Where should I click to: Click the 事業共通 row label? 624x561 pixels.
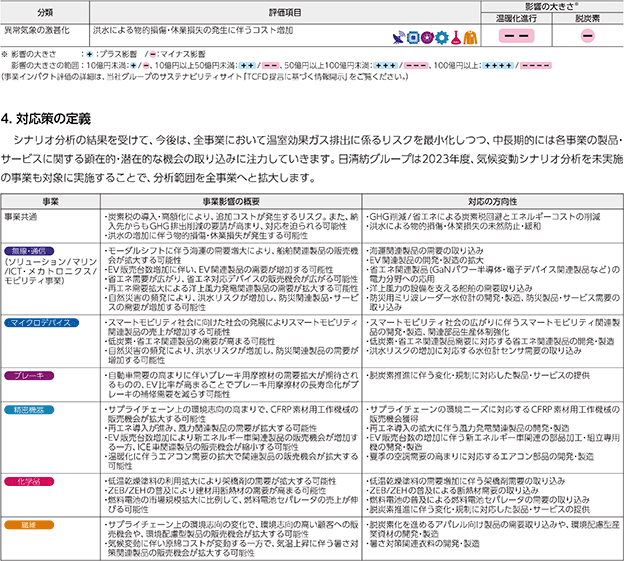click(20, 217)
